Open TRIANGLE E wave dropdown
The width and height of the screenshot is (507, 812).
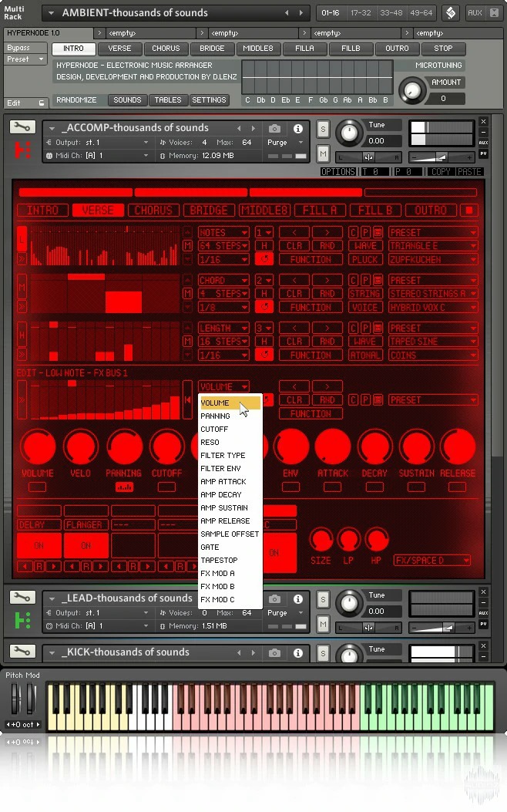(x=433, y=245)
